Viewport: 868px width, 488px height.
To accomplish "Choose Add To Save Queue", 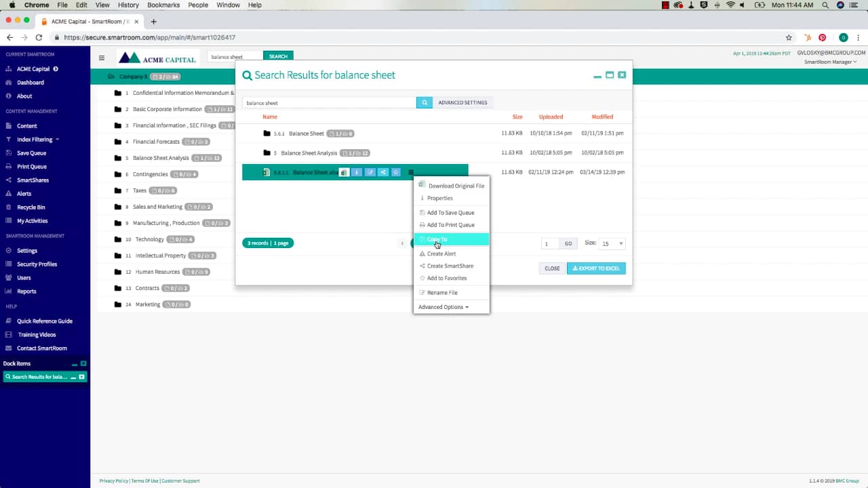I will [452, 213].
